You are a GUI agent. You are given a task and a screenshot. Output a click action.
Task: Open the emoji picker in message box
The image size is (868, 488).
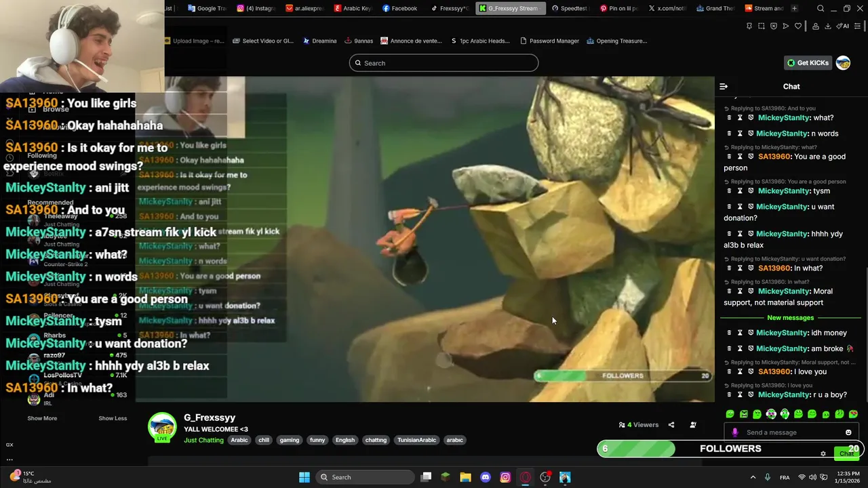pyautogui.click(x=848, y=432)
